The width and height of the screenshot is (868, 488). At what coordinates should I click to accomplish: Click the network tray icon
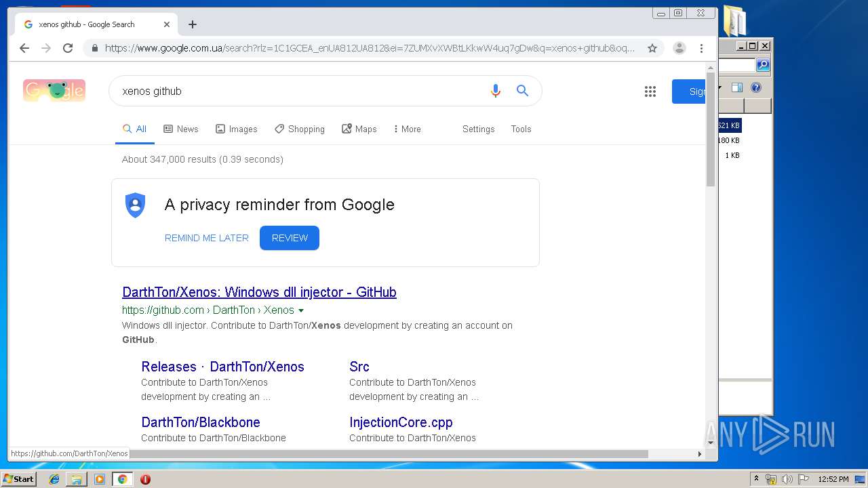(771, 479)
